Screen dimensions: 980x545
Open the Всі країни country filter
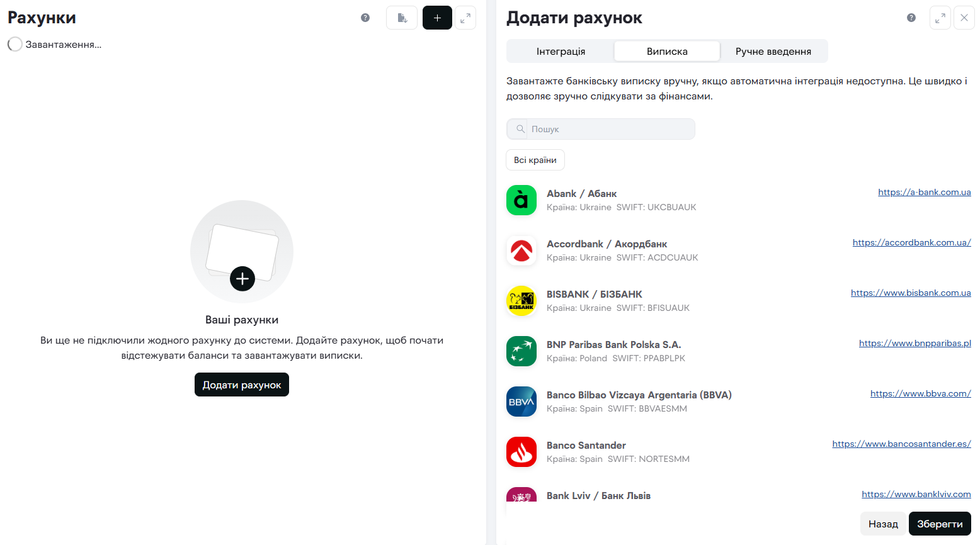point(535,160)
